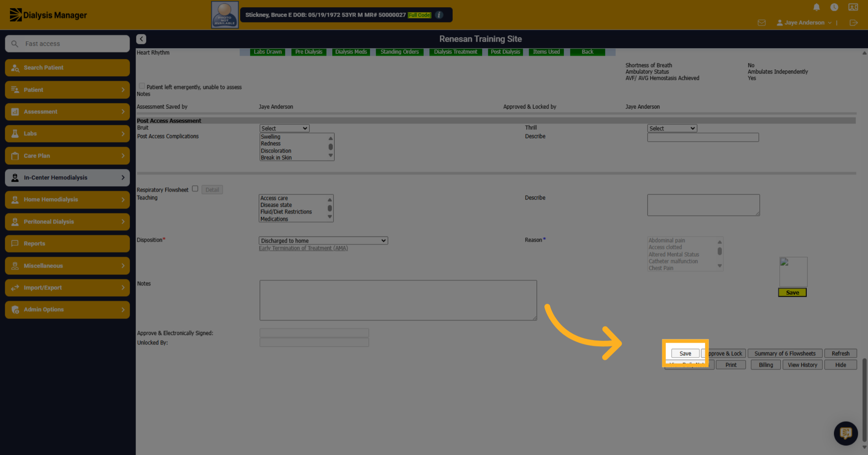Click the yellow Save button

792,292
